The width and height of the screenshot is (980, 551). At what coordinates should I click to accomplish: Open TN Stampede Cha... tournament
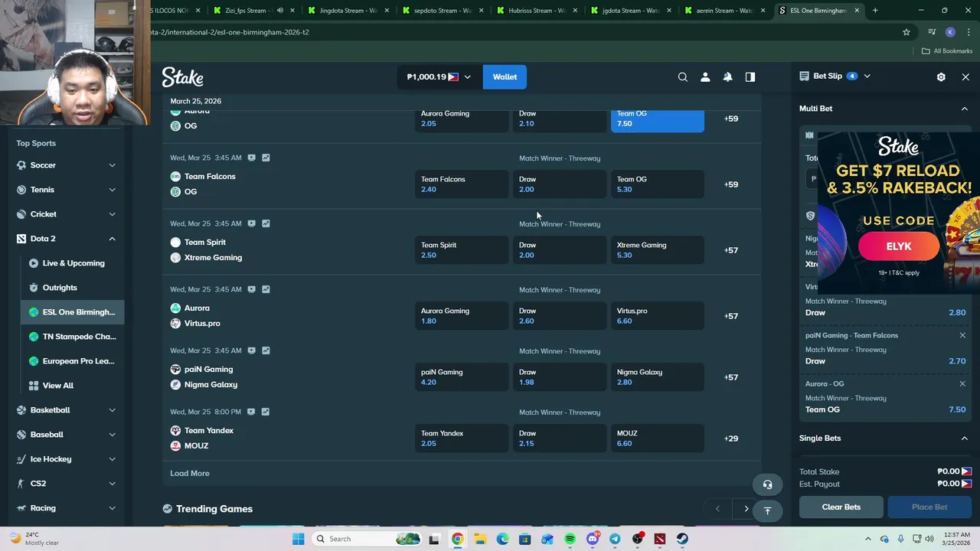pos(79,337)
